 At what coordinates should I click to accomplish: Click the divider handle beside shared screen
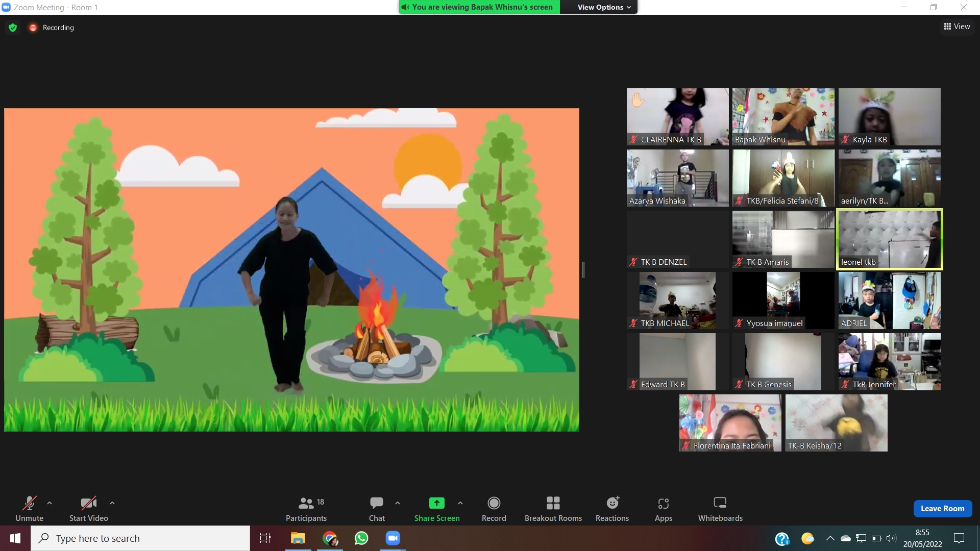click(x=583, y=269)
